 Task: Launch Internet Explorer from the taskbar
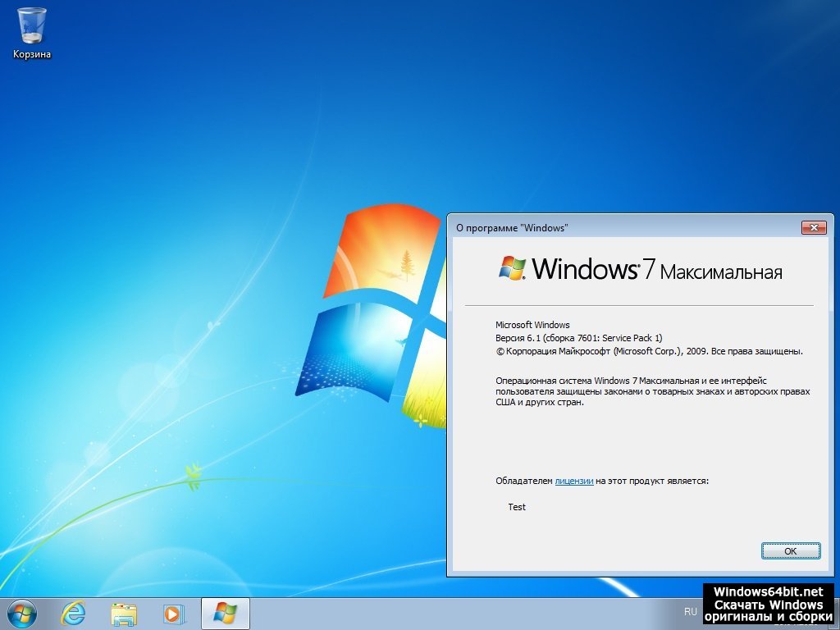click(x=74, y=613)
